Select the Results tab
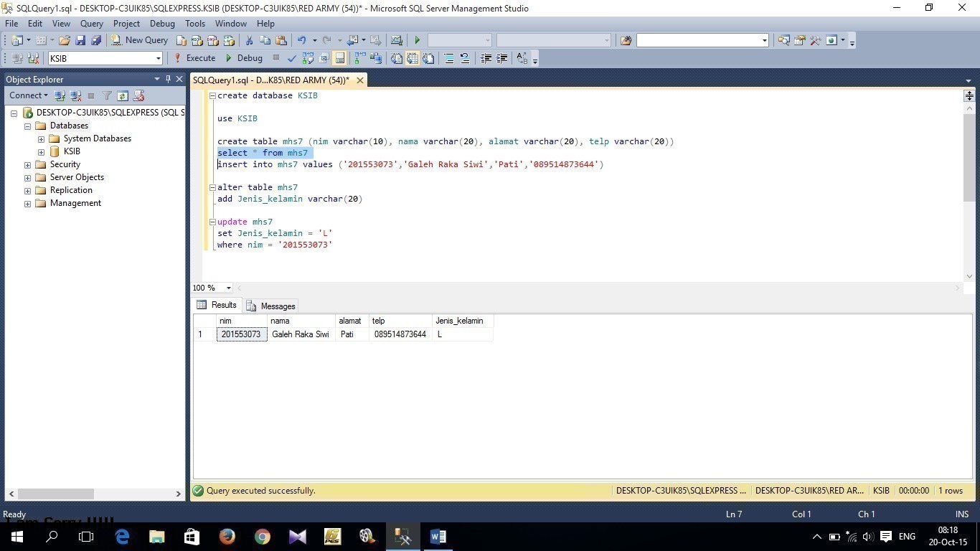Viewport: 980px width, 551px height. pos(217,305)
